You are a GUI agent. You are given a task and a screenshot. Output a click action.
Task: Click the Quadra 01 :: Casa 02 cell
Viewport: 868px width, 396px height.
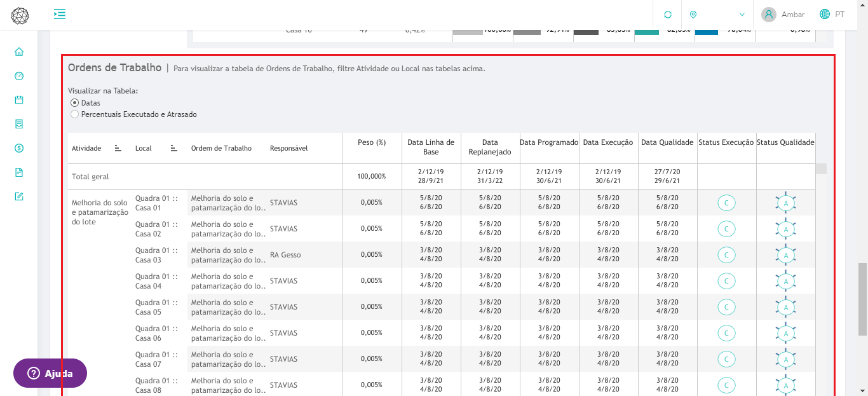[156, 229]
